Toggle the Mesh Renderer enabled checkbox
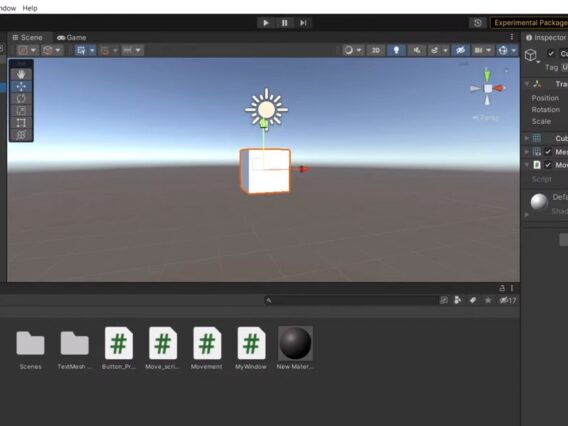The height and width of the screenshot is (426, 568). pyautogui.click(x=548, y=152)
